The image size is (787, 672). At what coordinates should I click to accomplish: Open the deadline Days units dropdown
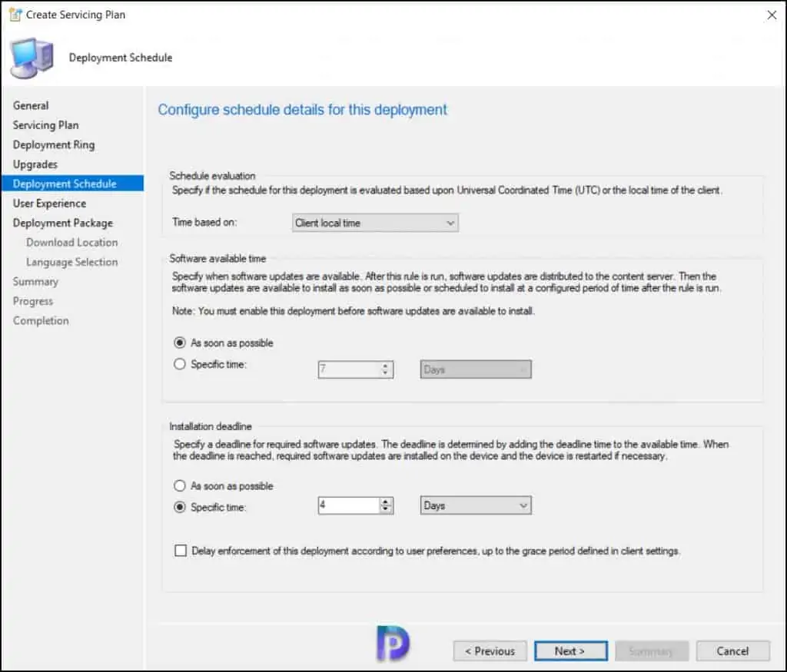475,505
